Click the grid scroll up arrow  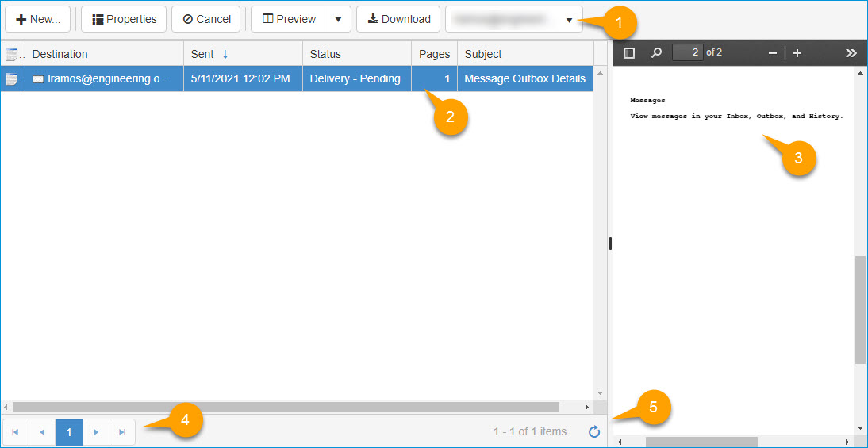(600, 73)
